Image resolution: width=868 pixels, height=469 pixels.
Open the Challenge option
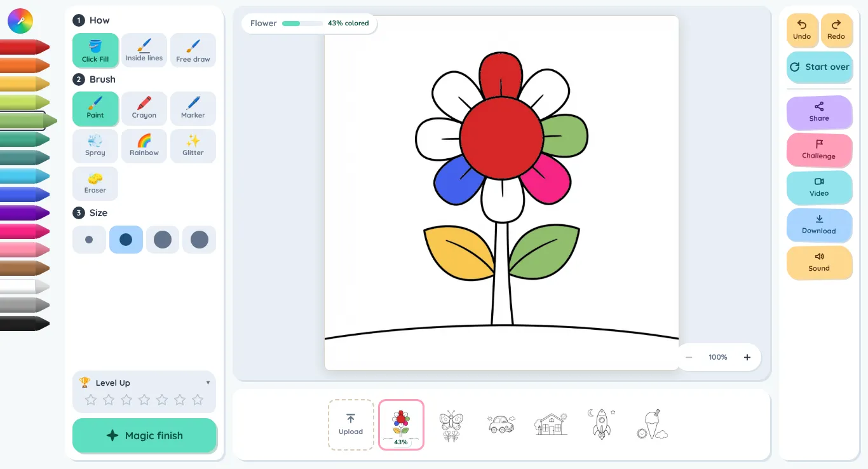[x=819, y=149]
